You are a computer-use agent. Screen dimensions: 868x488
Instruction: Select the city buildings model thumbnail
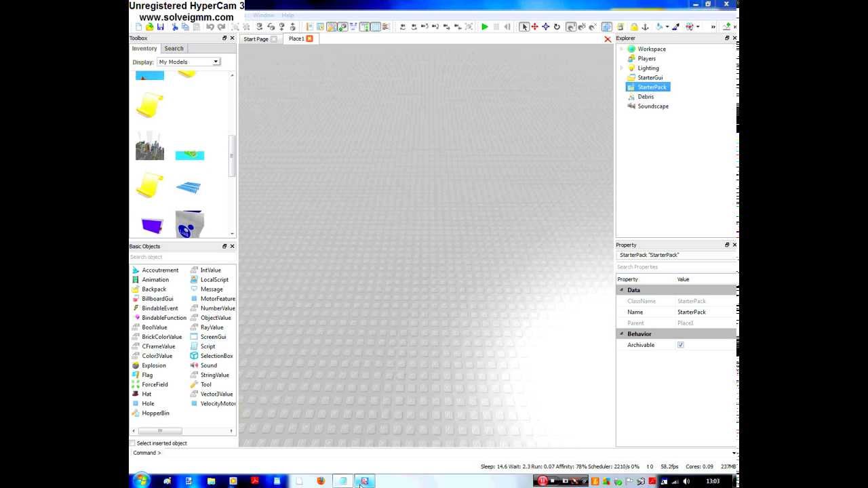150,146
